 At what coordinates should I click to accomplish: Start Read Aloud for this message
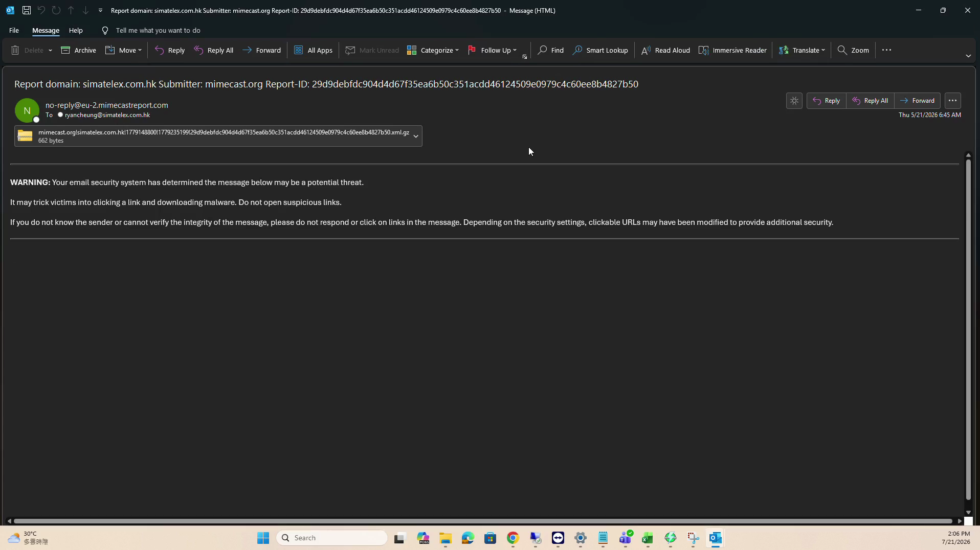pyautogui.click(x=665, y=50)
